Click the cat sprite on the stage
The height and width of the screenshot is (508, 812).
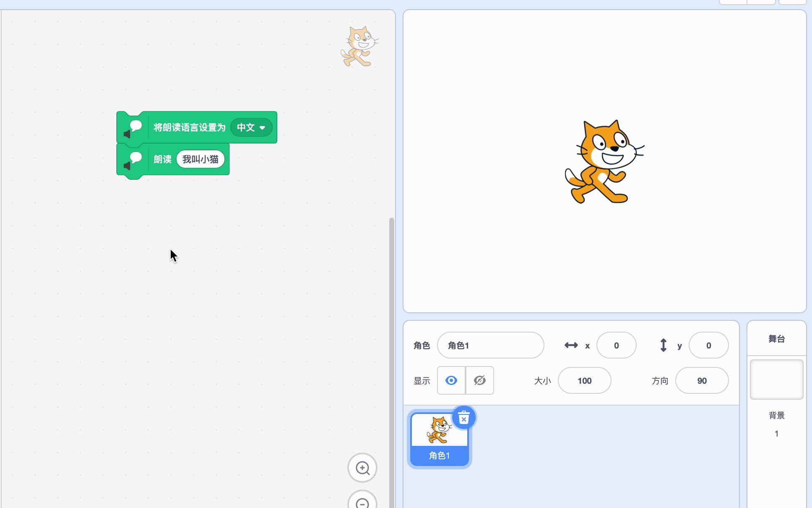[x=604, y=162]
